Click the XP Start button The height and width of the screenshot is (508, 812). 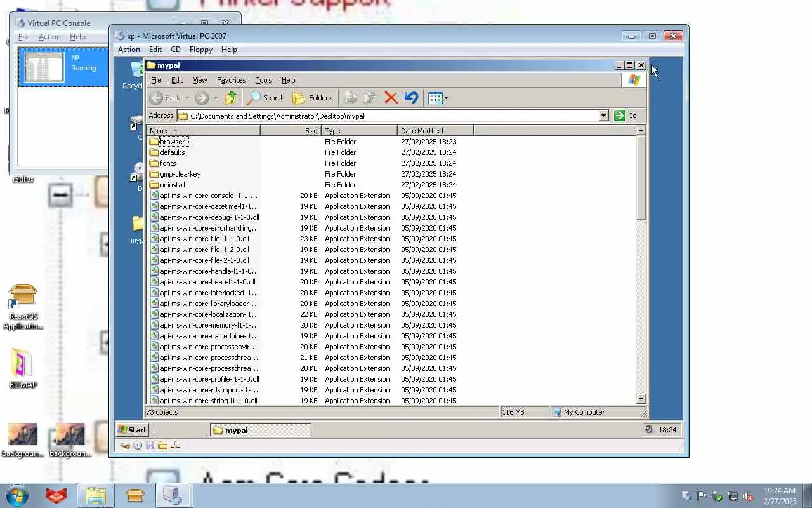[x=133, y=430]
